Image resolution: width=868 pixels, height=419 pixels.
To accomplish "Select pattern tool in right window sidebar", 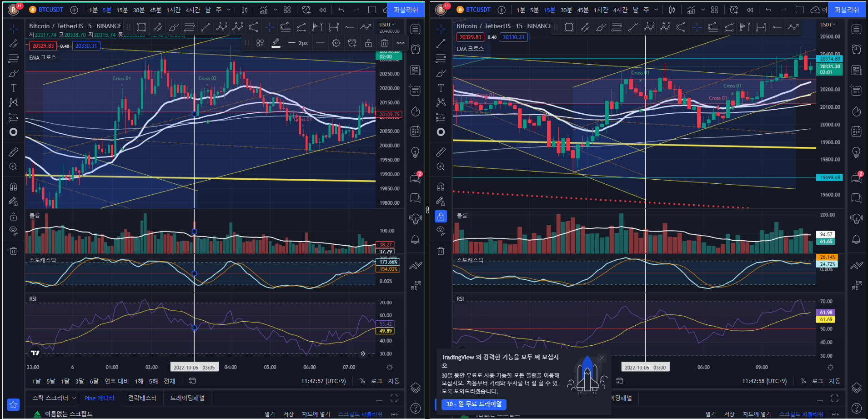I will (x=441, y=102).
